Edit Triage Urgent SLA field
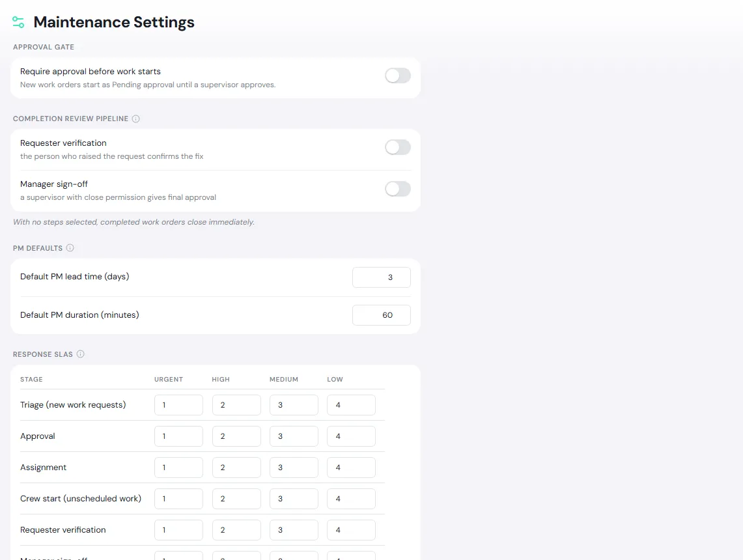Viewport: 743px width, 560px height. (178, 405)
